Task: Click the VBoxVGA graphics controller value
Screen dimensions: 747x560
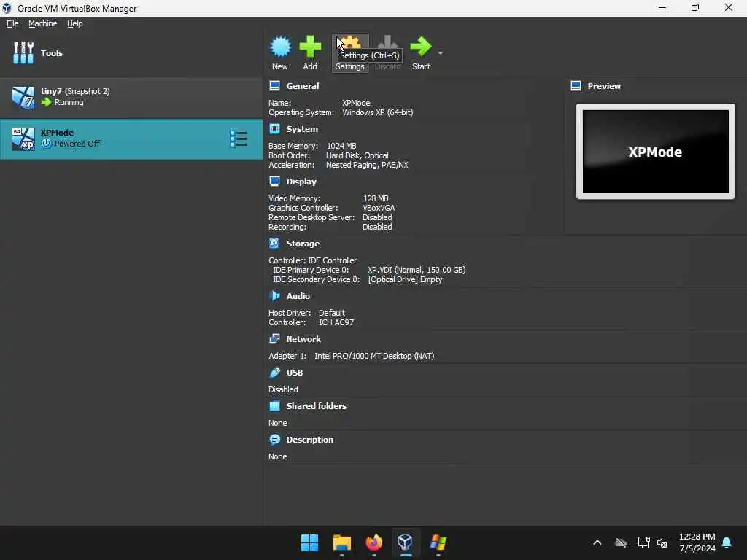Action: coord(379,208)
